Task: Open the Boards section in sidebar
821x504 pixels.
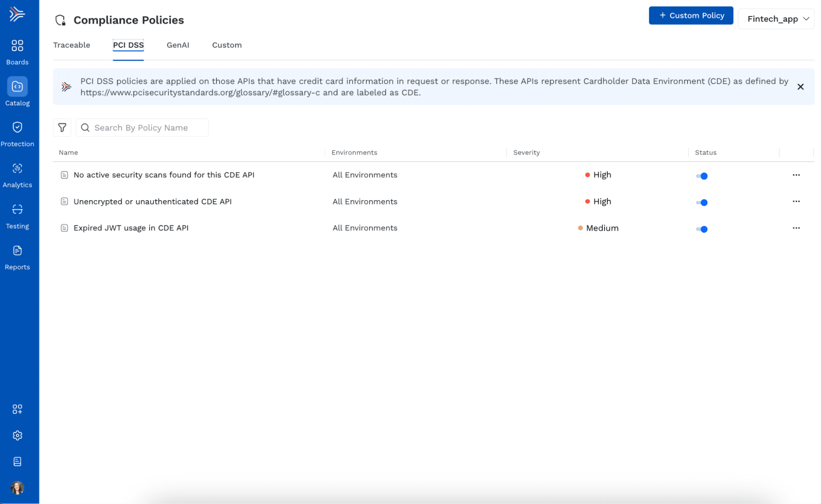Action: coord(17,52)
